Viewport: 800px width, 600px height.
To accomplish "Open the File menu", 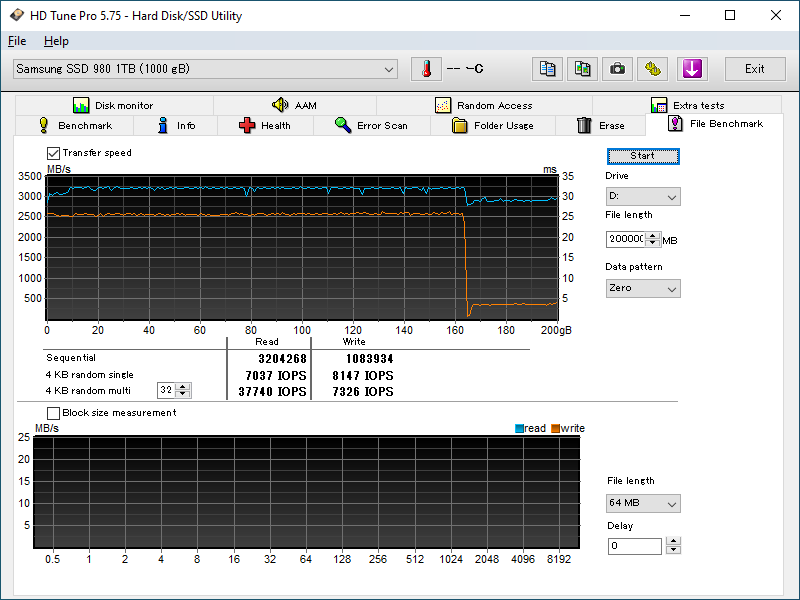I will coord(17,41).
